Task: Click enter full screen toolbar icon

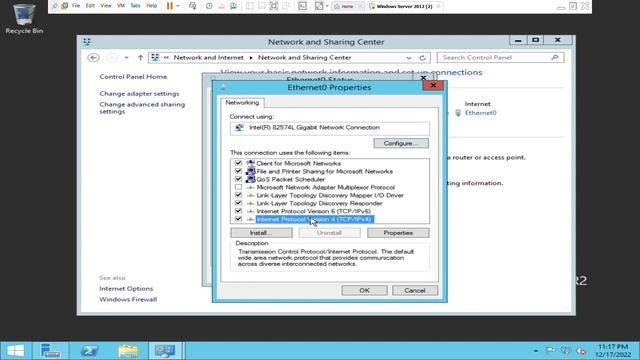Action: coord(274,6)
